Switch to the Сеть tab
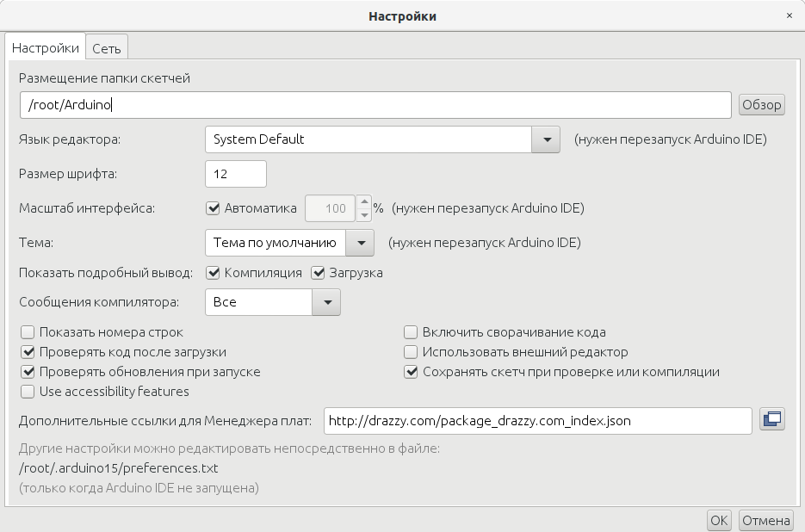Image resolution: width=805 pixels, height=532 pixels. tap(107, 48)
